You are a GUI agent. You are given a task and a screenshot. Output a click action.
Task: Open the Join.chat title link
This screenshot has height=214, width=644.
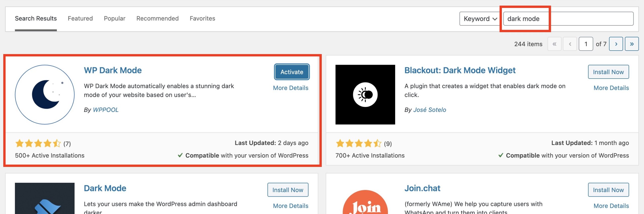(x=422, y=188)
